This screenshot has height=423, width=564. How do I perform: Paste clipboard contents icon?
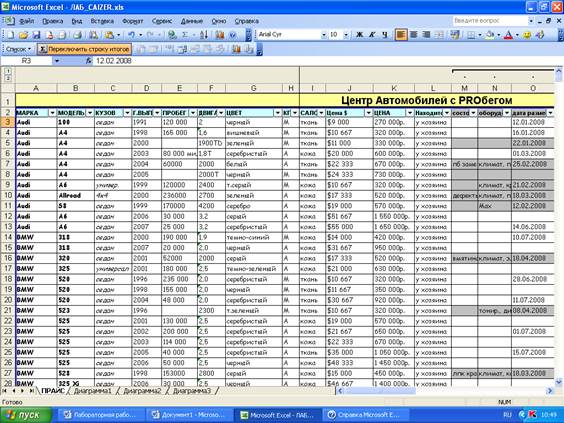[109, 35]
